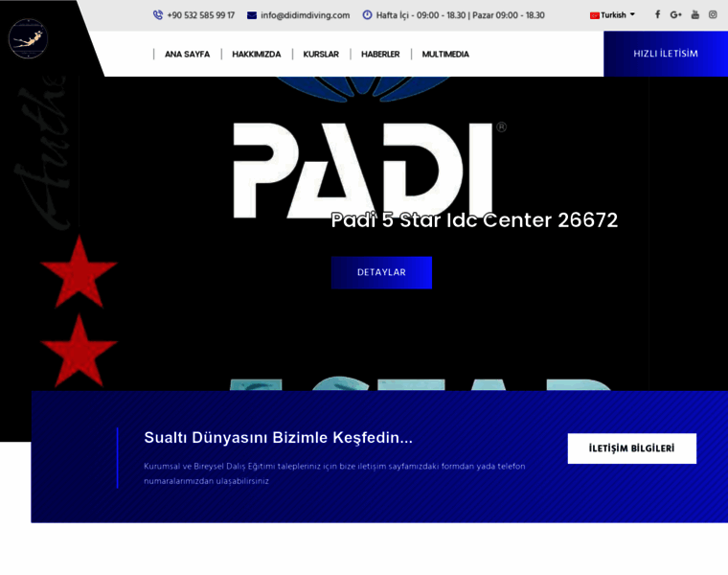Viewport: 728px width, 575px height.
Task: Open the HAKKIMIZDA menu item
Action: (257, 55)
